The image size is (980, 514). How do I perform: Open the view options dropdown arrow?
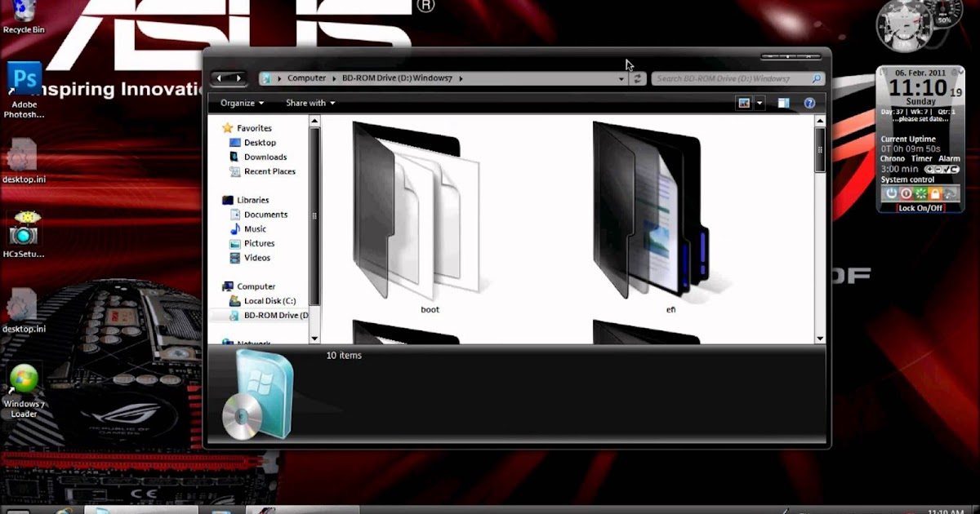coord(760,103)
